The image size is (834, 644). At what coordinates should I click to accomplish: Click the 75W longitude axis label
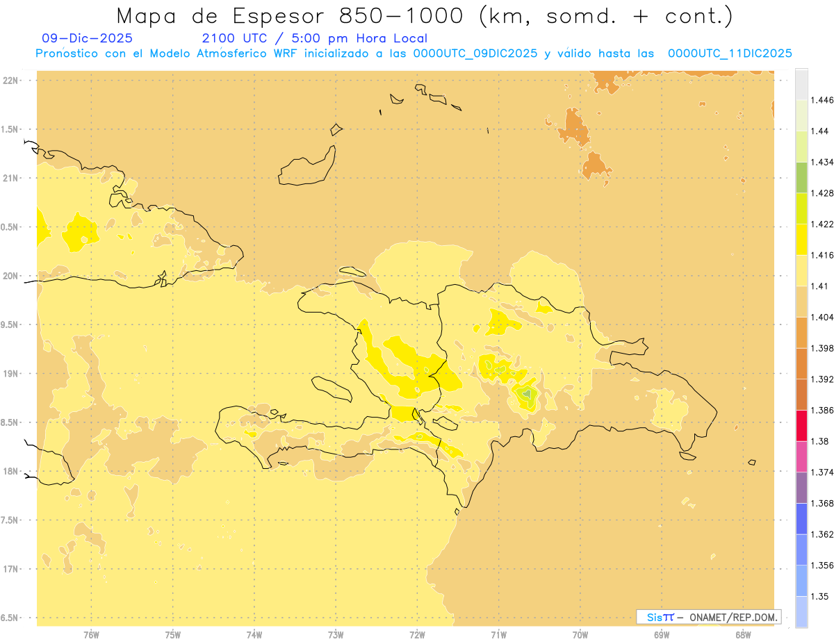point(173,634)
